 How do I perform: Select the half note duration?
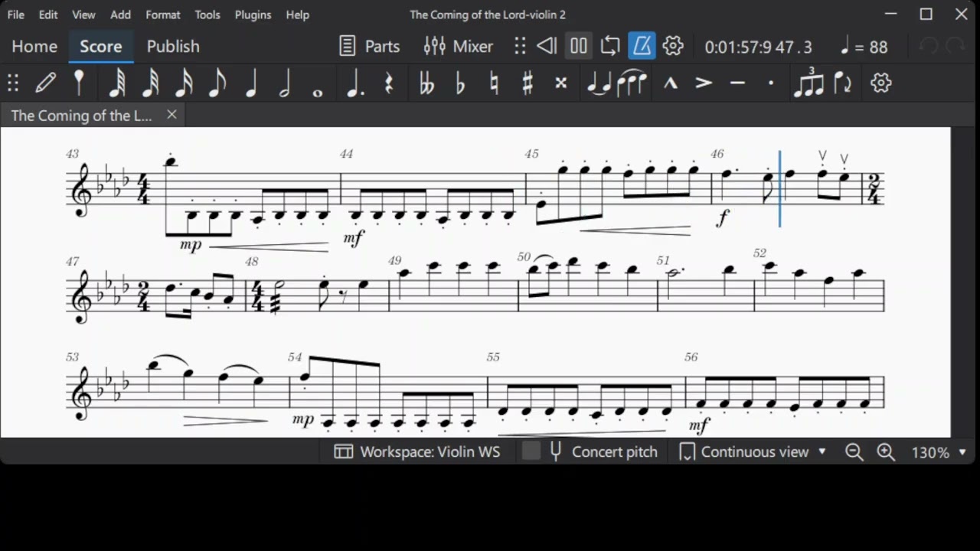coord(285,83)
